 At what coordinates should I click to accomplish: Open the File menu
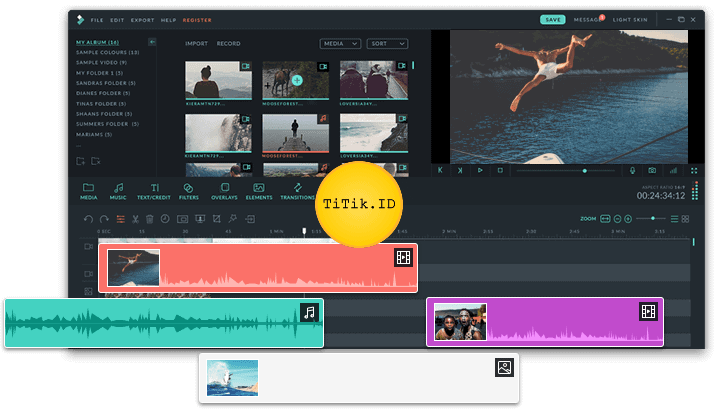pos(97,20)
